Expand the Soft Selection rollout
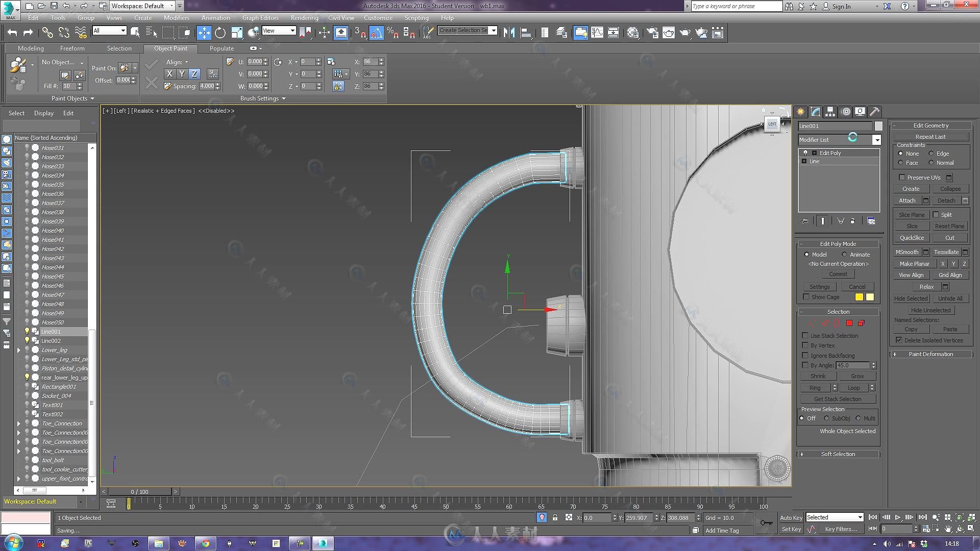This screenshot has height=551, width=980. [x=838, y=454]
